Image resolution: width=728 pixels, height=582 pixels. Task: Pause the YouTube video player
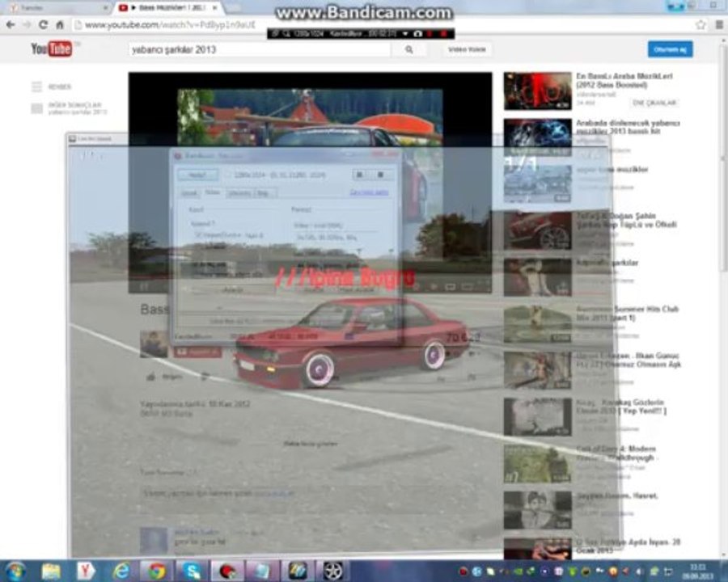click(144, 287)
